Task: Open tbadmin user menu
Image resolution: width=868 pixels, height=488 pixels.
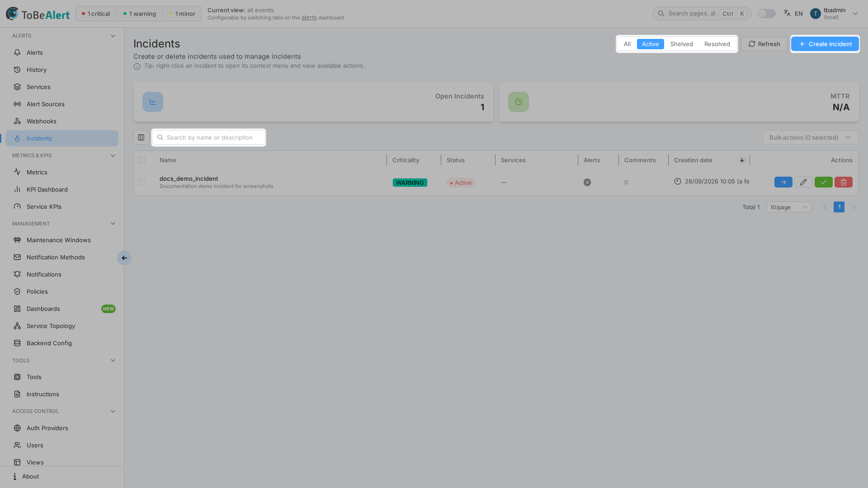Action: point(834,14)
